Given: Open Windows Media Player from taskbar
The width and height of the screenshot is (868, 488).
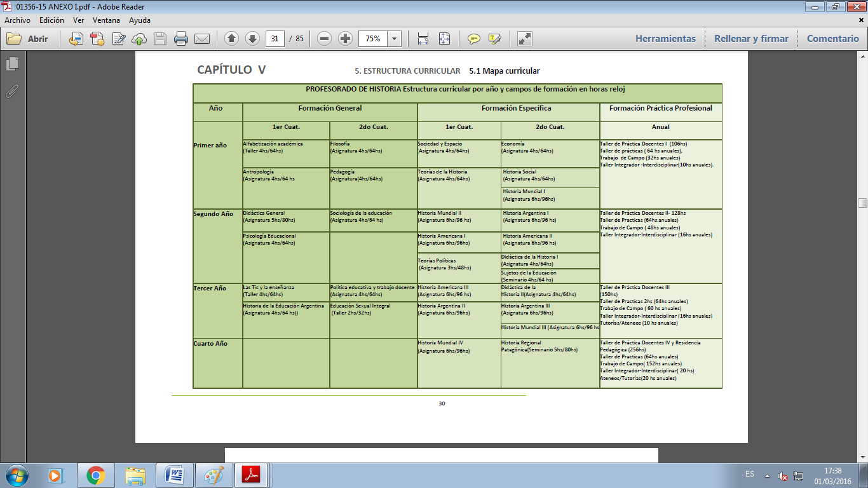Looking at the screenshot, I should click(57, 475).
